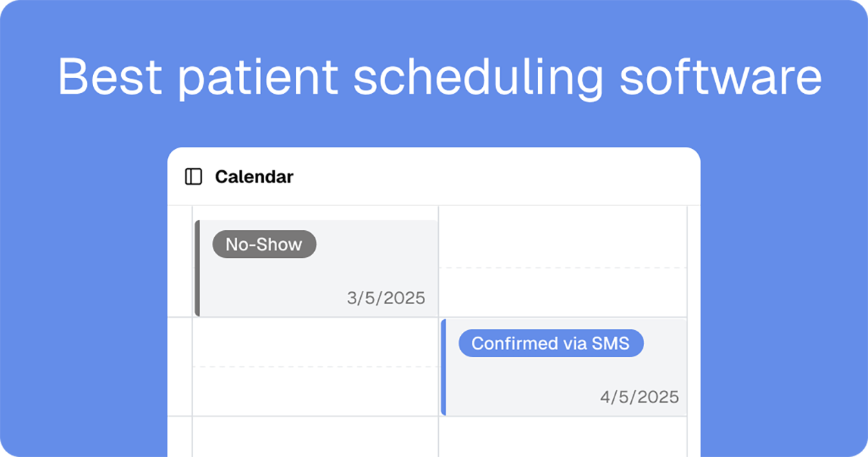Click the blue status bar on confirmed card
Screen dimensions: 868x457
[443, 367]
